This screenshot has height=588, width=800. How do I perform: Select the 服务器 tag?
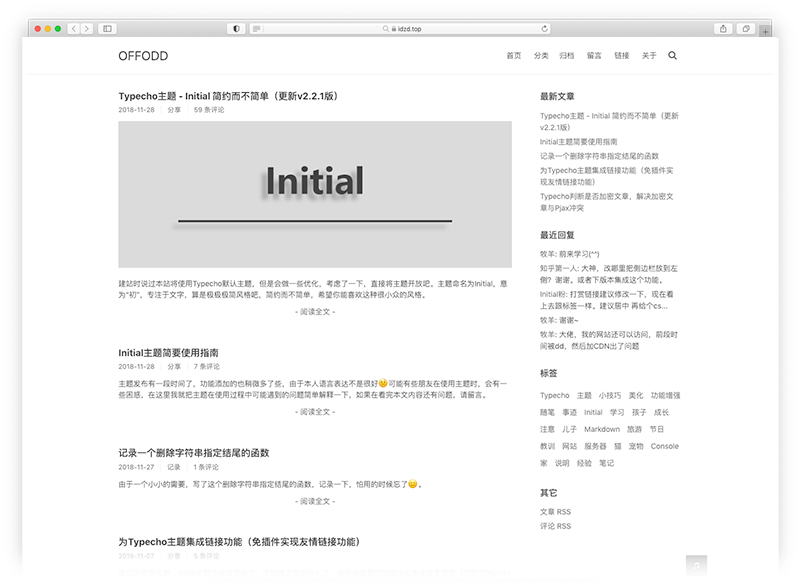pos(595,446)
